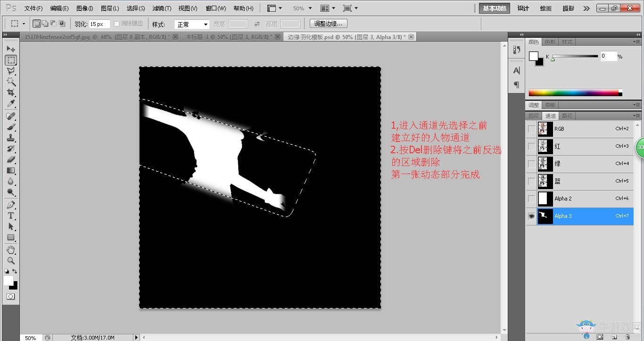Select the Dodge tool

point(11,192)
